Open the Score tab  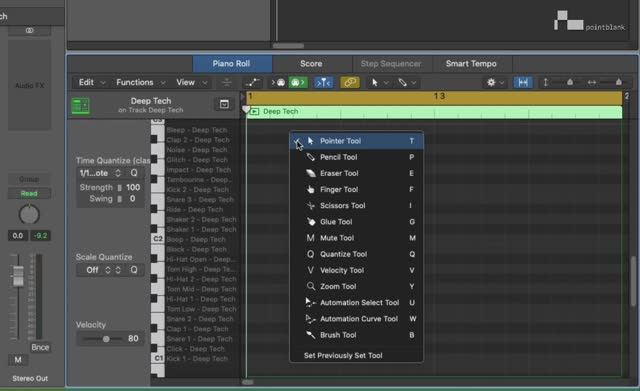pyautogui.click(x=311, y=64)
